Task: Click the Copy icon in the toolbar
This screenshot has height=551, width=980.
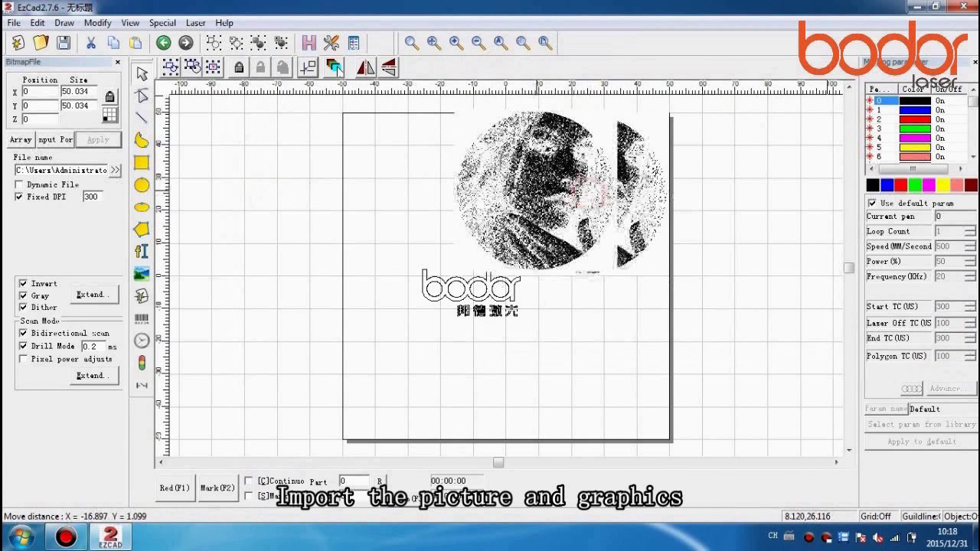Action: click(x=113, y=43)
